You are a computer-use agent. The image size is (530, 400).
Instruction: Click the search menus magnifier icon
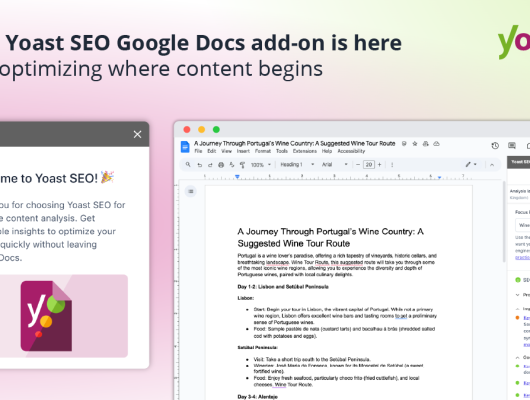click(188, 165)
